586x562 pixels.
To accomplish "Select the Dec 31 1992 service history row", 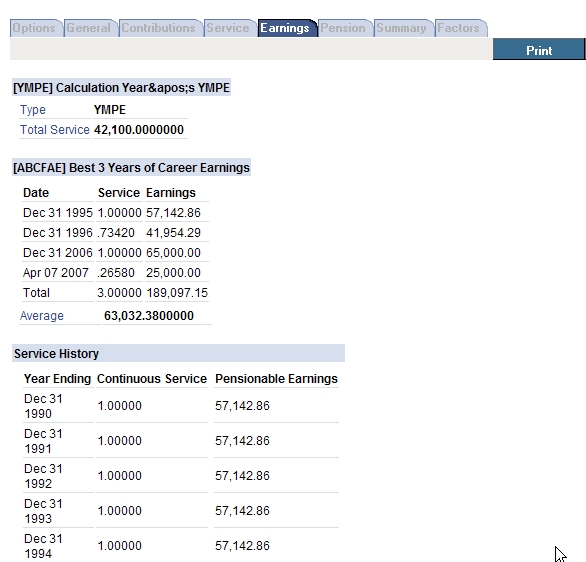I will point(181,476).
